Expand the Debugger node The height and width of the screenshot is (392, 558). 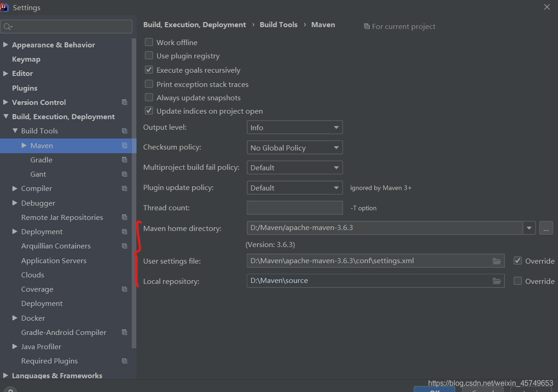[x=15, y=203]
